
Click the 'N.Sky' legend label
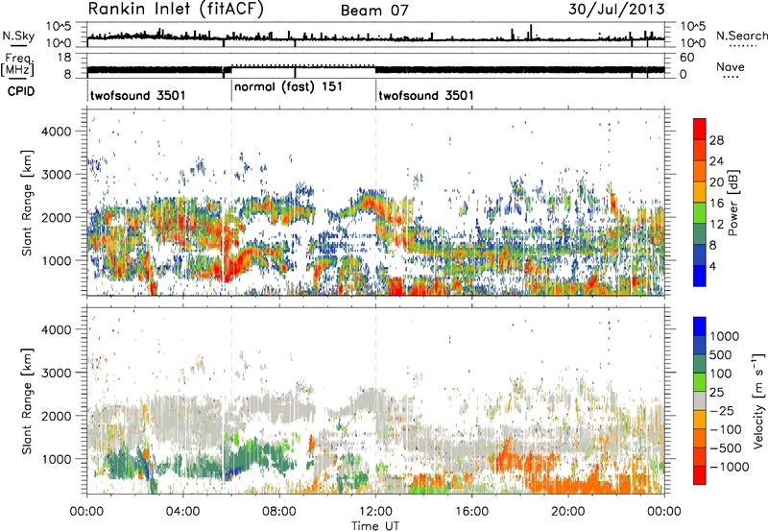pos(18,36)
